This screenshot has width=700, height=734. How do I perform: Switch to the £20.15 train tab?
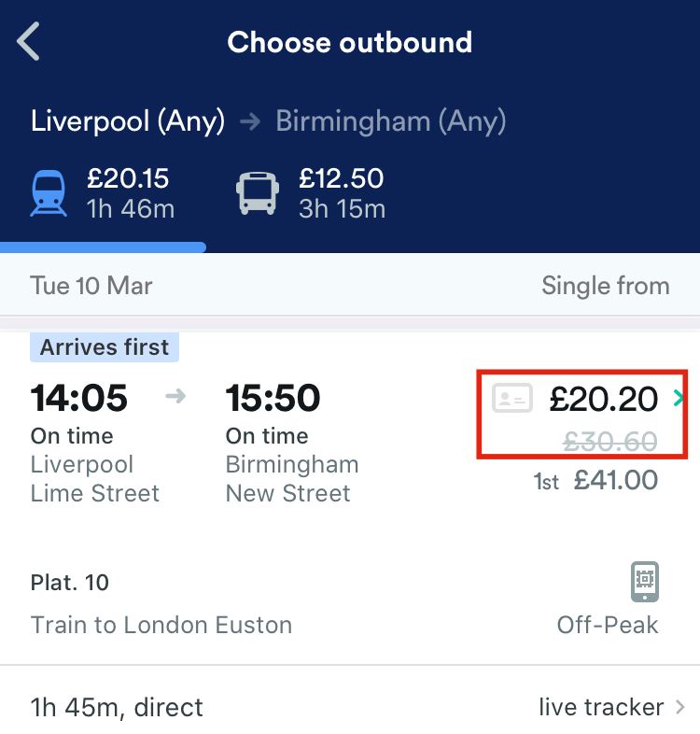coord(130,193)
